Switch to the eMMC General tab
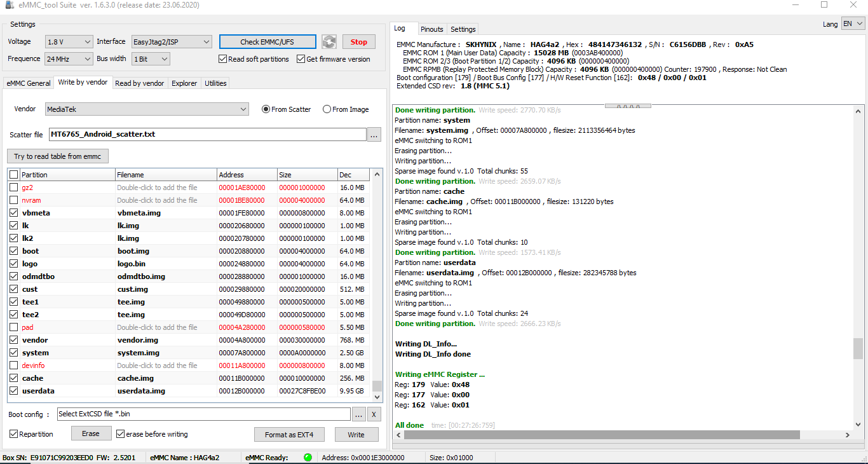This screenshot has height=464, width=868. [29, 83]
